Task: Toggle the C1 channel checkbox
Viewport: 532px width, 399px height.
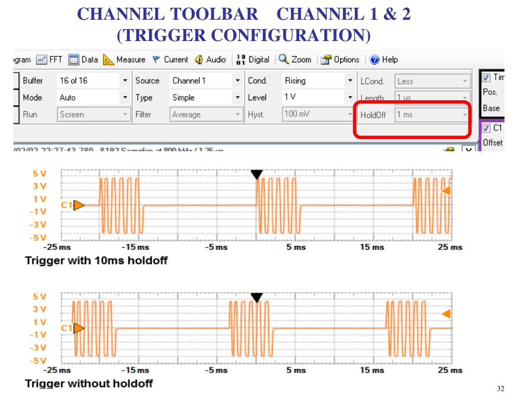Action: (486, 128)
